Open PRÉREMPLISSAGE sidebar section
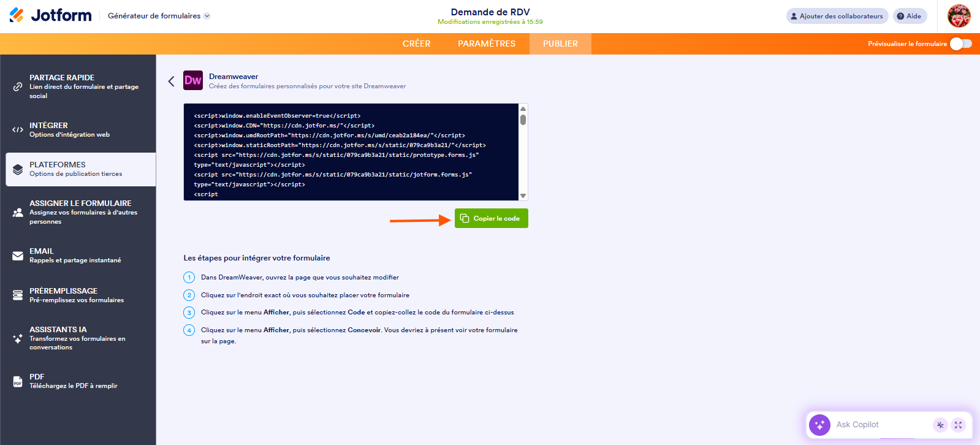Screen dimensions: 980x445 click(81, 295)
